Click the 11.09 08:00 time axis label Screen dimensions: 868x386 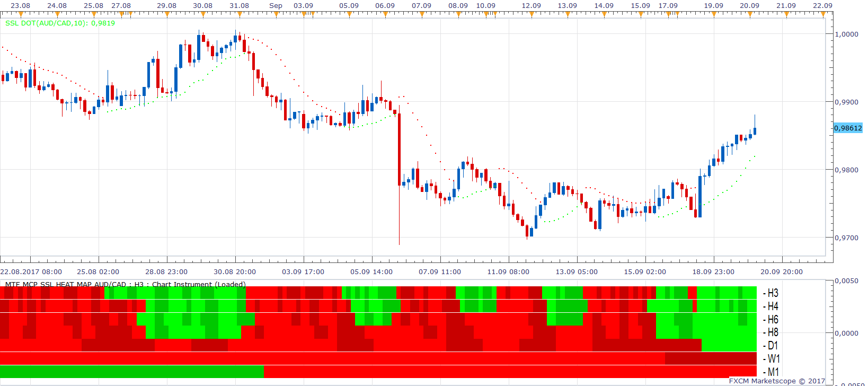(508, 271)
